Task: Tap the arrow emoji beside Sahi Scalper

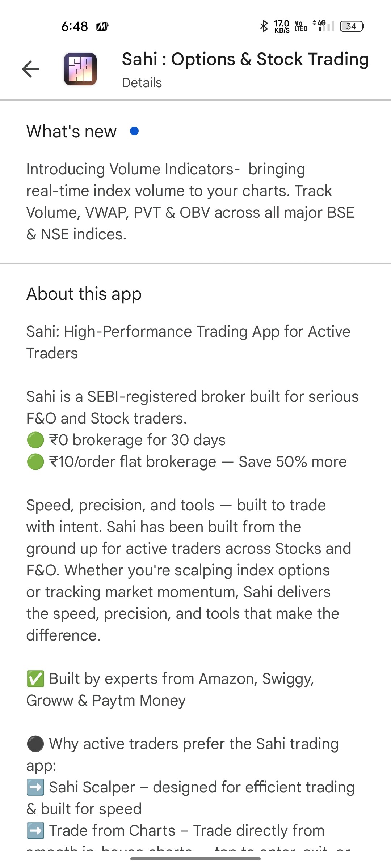Action: click(35, 787)
